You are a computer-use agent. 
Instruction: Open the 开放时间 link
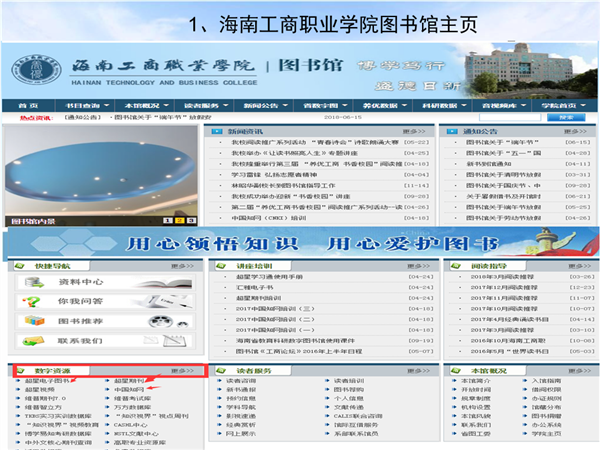point(476,390)
